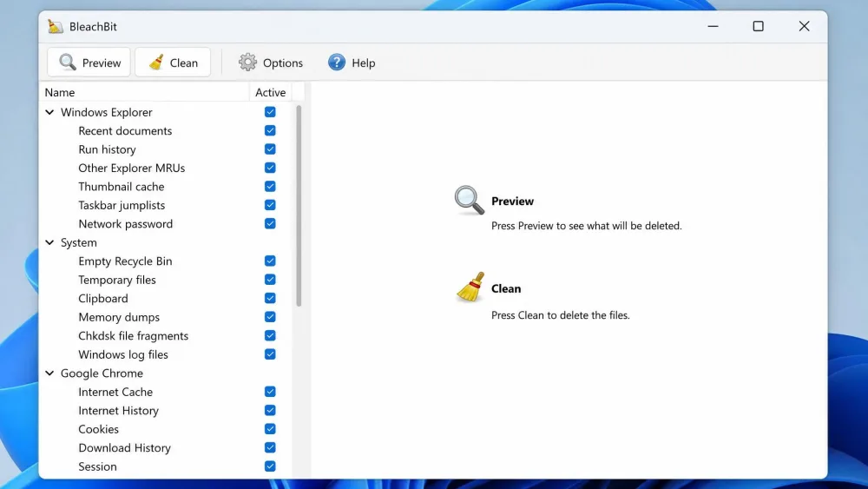
Task: Click the bold Preview heading in info pane
Action: tap(513, 201)
